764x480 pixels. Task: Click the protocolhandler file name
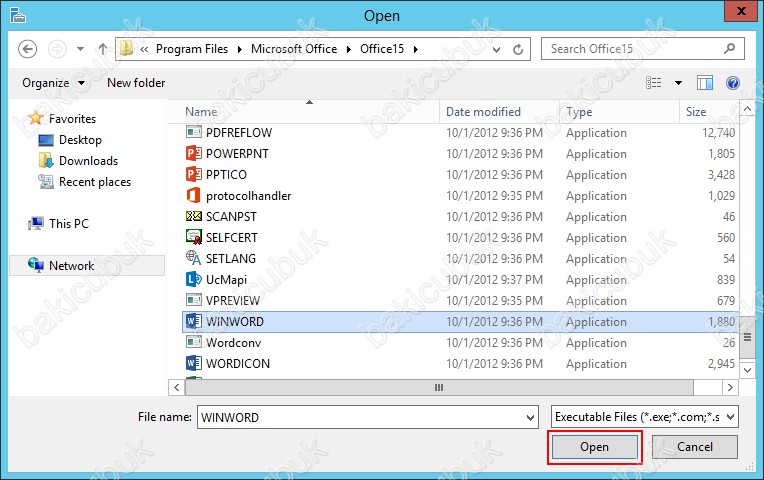point(248,196)
